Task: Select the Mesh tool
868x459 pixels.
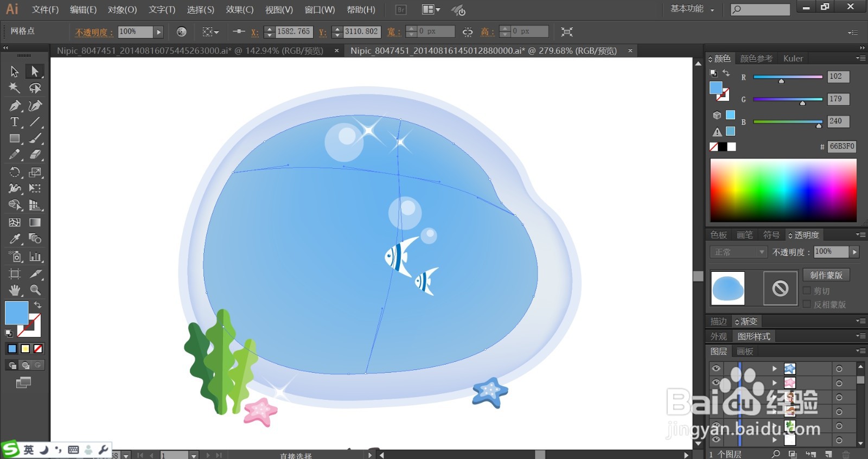Action: (x=15, y=222)
